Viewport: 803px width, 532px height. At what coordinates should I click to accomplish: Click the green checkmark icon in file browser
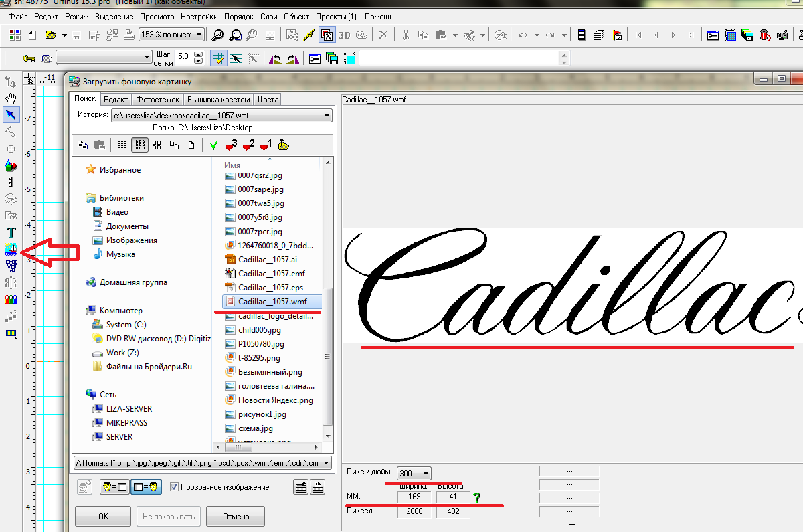coord(213,145)
